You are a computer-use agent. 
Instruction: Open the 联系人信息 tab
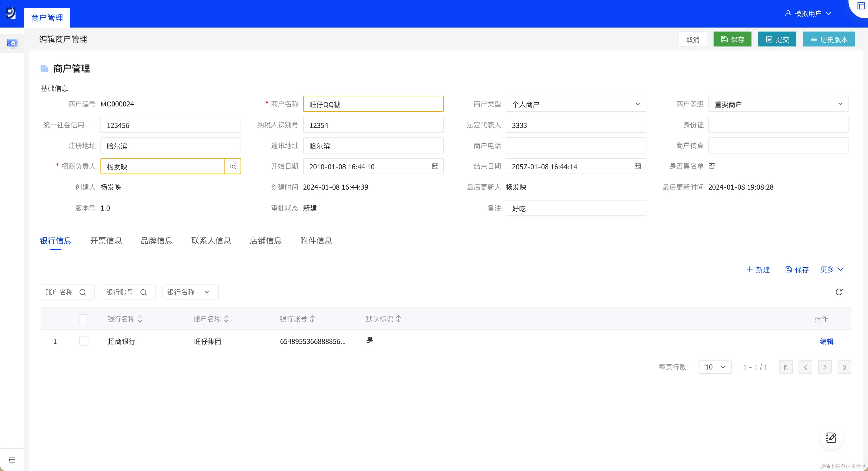[211, 241]
